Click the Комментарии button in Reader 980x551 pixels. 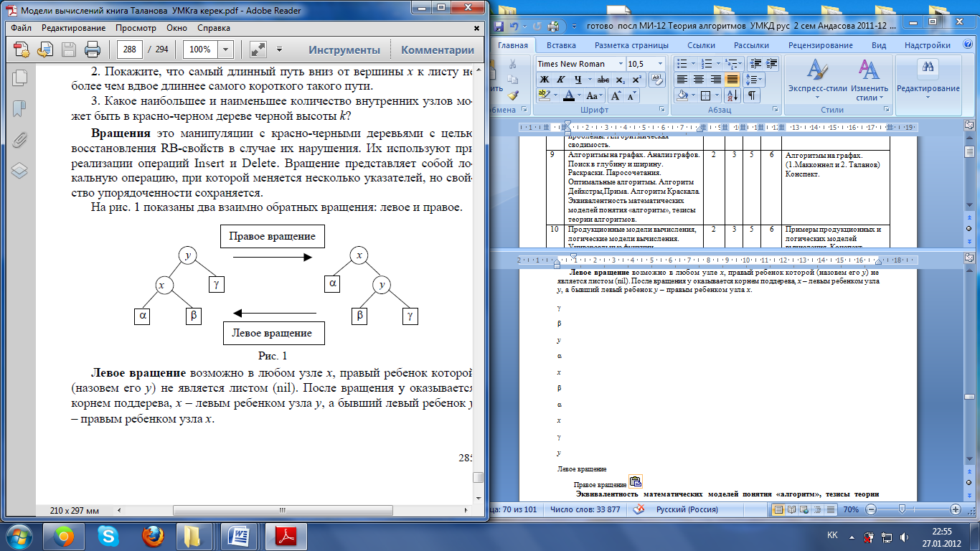[x=437, y=50]
